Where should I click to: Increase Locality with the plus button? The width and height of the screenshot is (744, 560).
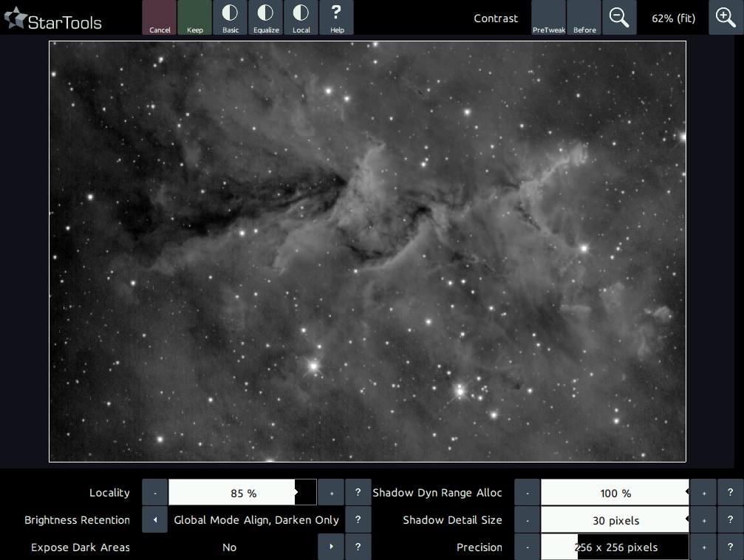click(x=332, y=493)
